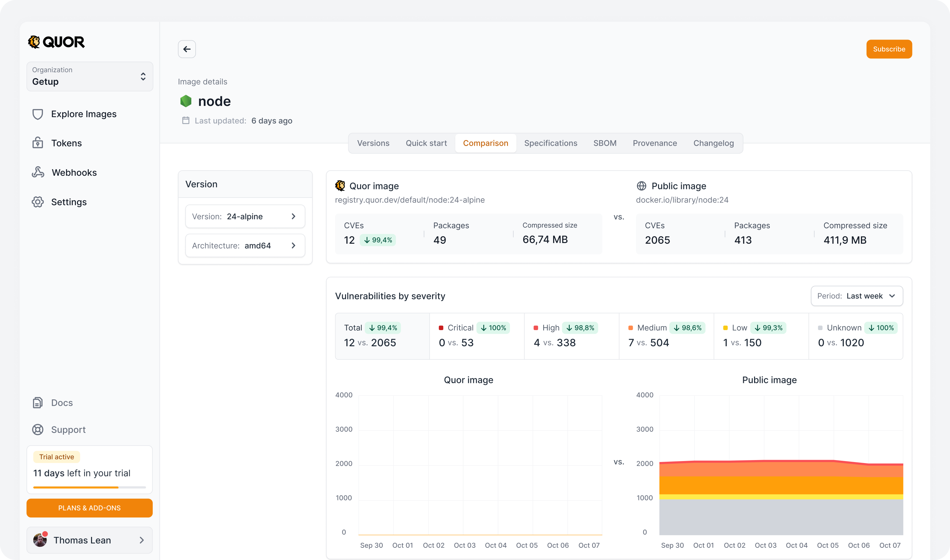This screenshot has height=560, width=950.
Task: Switch to the Versions tab
Action: 373,143
